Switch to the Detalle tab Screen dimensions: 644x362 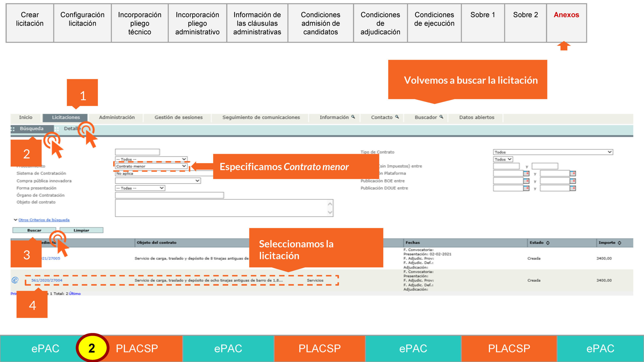click(71, 128)
